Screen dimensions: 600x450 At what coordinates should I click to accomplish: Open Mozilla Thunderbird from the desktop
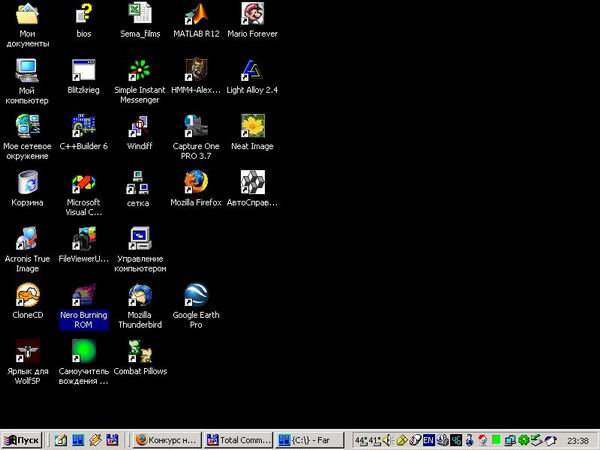(140, 296)
